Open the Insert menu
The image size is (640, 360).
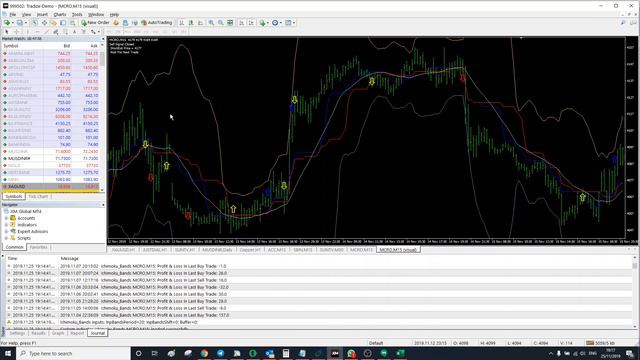(42, 14)
